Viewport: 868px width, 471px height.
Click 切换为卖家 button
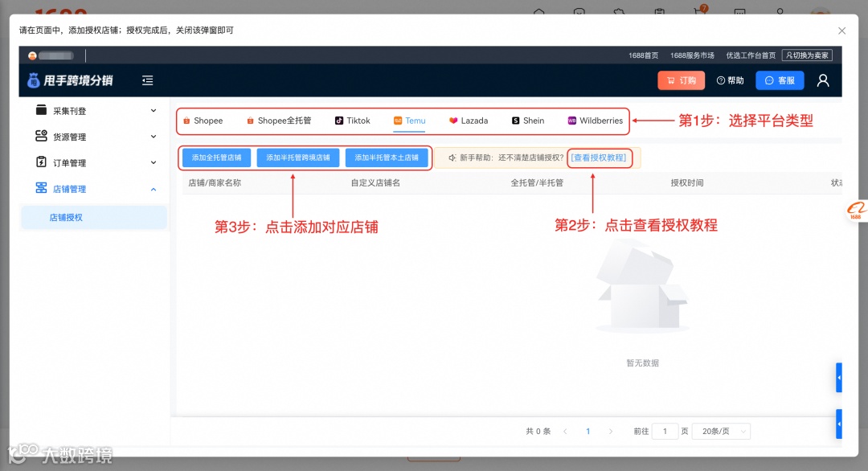click(807, 55)
